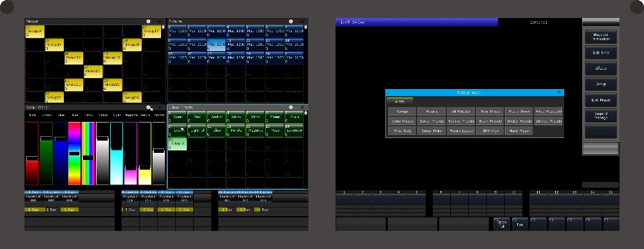Choose Beam Presets area
The image size is (644, 249).
[x=489, y=121]
